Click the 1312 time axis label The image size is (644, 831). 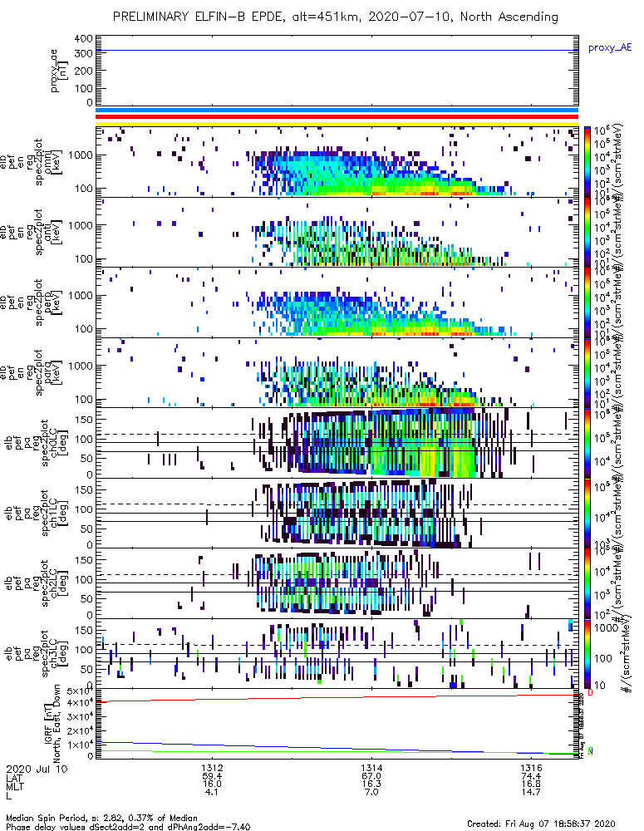(x=212, y=769)
